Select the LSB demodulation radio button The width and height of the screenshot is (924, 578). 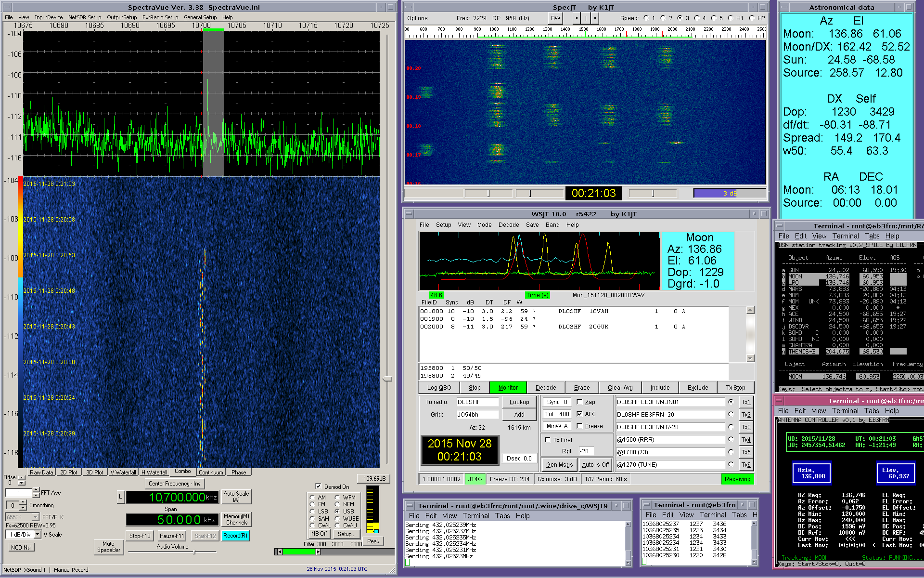tap(312, 512)
